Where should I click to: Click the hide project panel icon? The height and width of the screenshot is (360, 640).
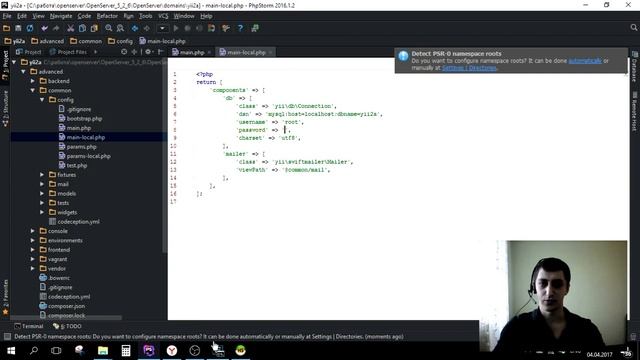pos(161,52)
